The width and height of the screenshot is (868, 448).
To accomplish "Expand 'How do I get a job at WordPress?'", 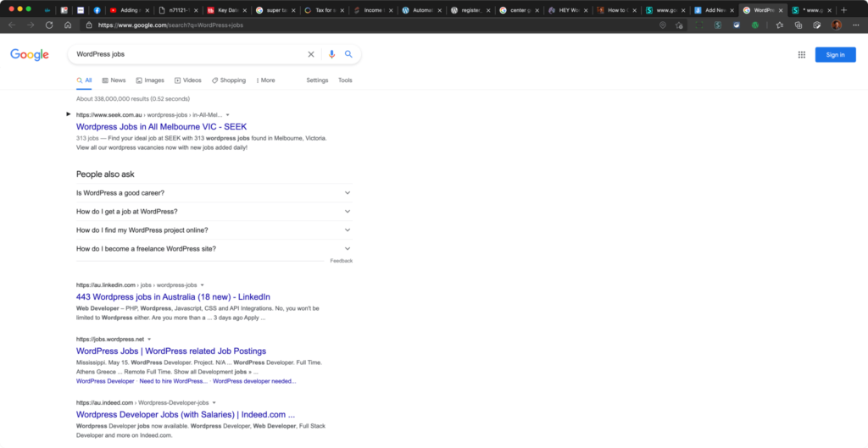I will [x=214, y=211].
